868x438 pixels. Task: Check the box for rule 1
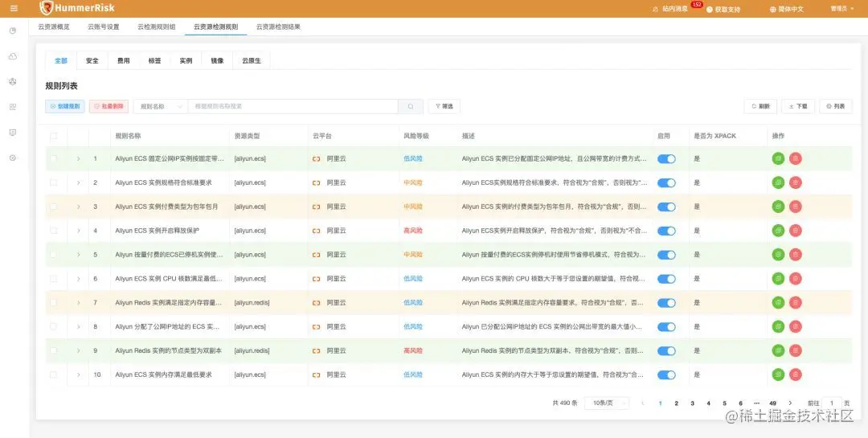click(54, 158)
